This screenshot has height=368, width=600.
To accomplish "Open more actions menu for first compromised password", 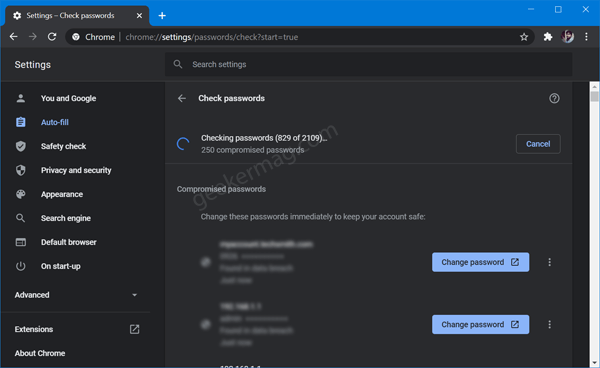I will (x=549, y=262).
